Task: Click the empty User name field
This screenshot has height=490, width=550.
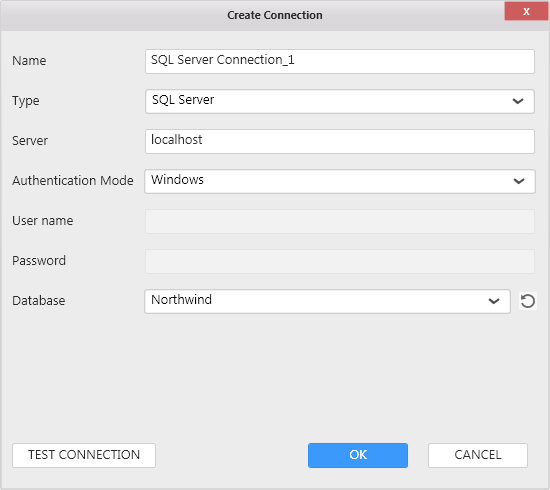Action: tap(340, 221)
